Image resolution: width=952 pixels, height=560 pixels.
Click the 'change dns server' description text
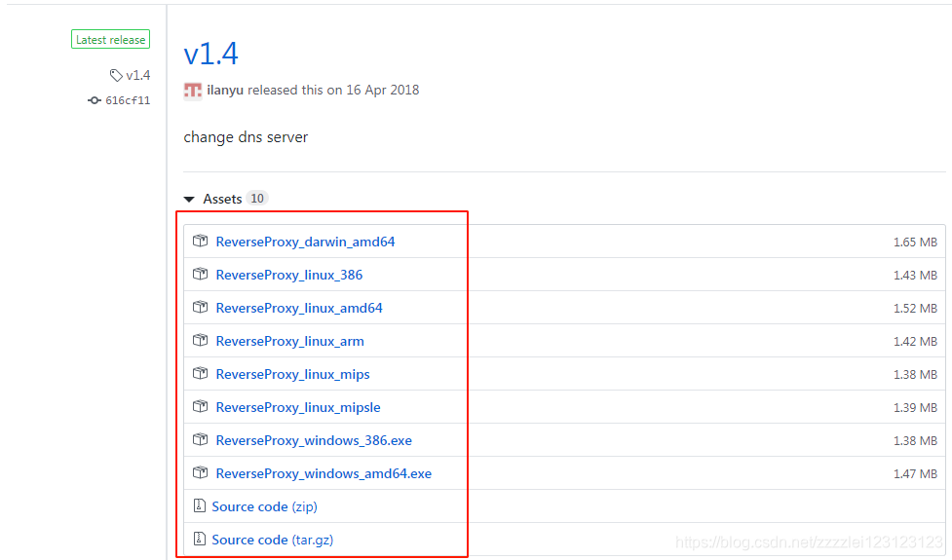coord(246,137)
